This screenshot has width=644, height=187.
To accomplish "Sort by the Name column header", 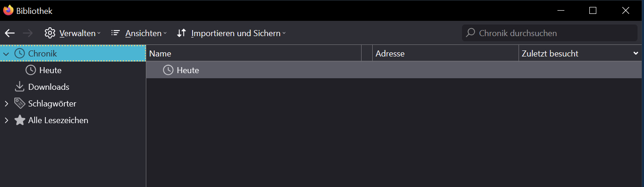I will point(253,54).
